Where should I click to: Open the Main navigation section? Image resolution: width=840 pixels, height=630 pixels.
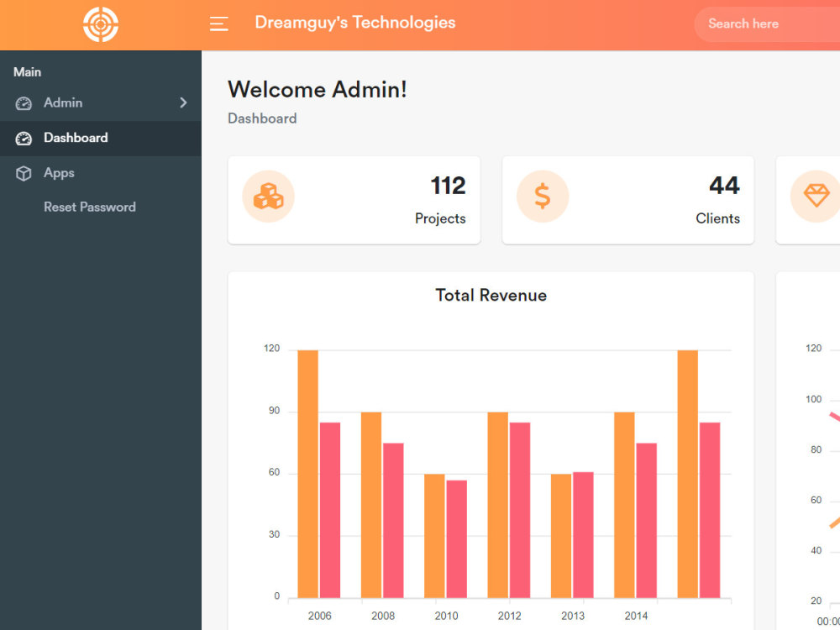click(27, 71)
